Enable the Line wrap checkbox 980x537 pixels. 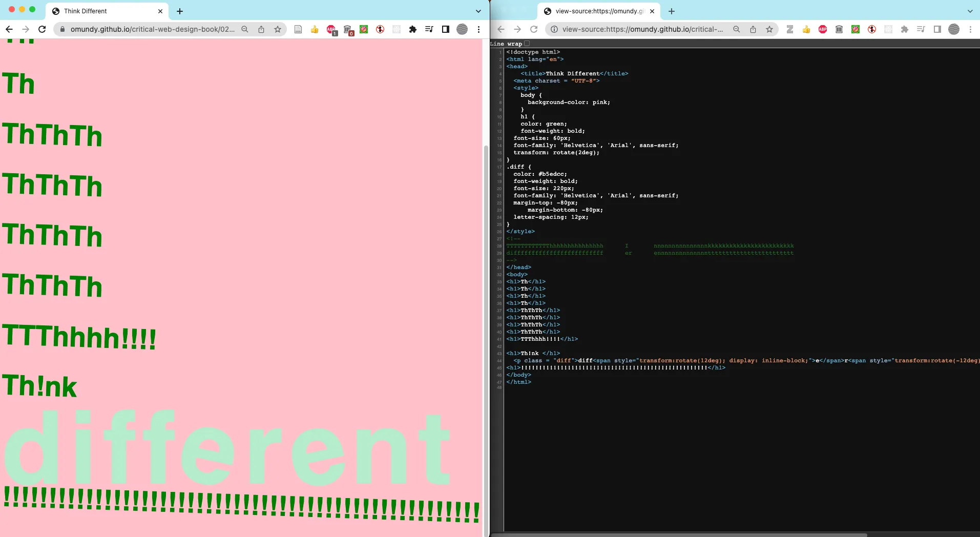[527, 44]
